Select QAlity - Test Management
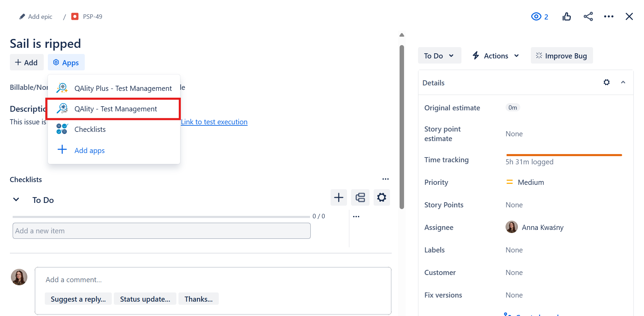The image size is (644, 316). pyautogui.click(x=113, y=109)
